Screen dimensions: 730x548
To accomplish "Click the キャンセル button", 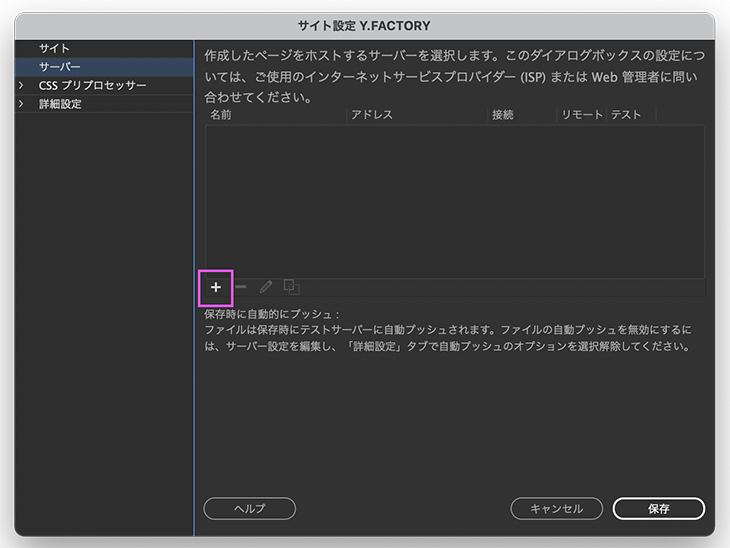I will click(x=556, y=508).
